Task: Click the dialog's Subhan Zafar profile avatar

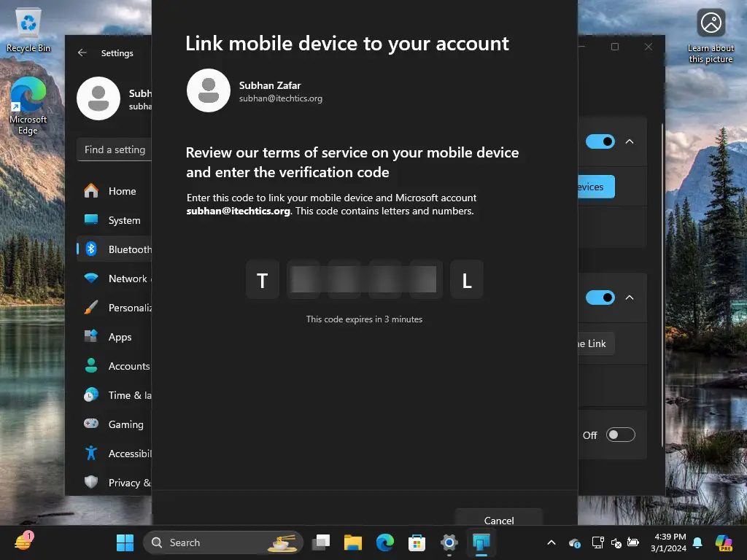Action: click(x=208, y=90)
